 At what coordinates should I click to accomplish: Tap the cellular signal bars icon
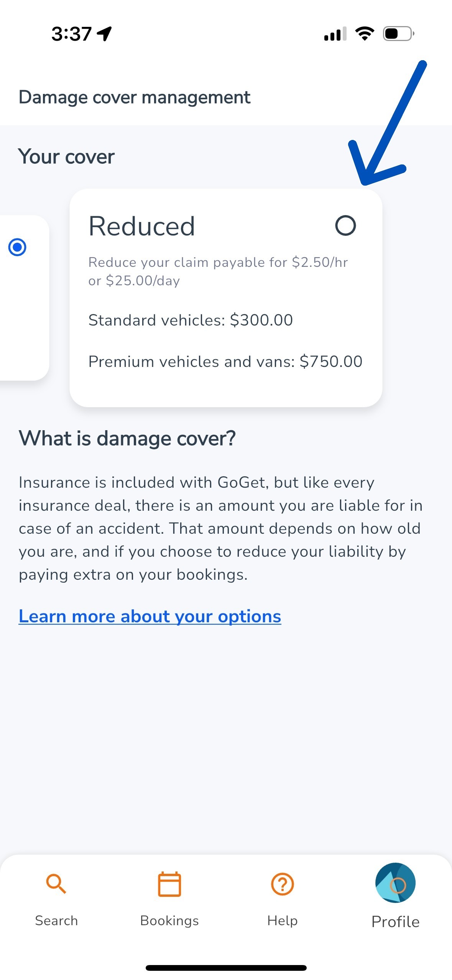(x=335, y=34)
